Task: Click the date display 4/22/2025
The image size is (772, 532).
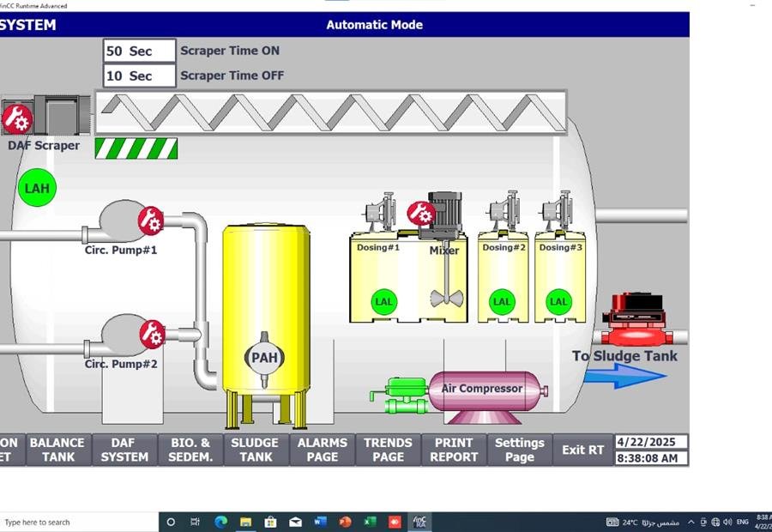Action: click(651, 442)
